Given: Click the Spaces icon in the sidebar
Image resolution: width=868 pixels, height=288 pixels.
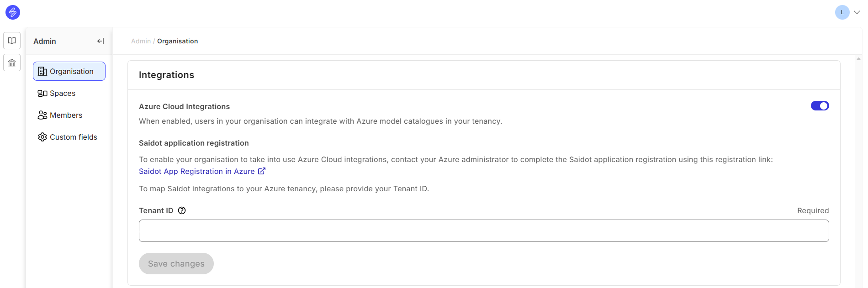Looking at the screenshot, I should [42, 94].
